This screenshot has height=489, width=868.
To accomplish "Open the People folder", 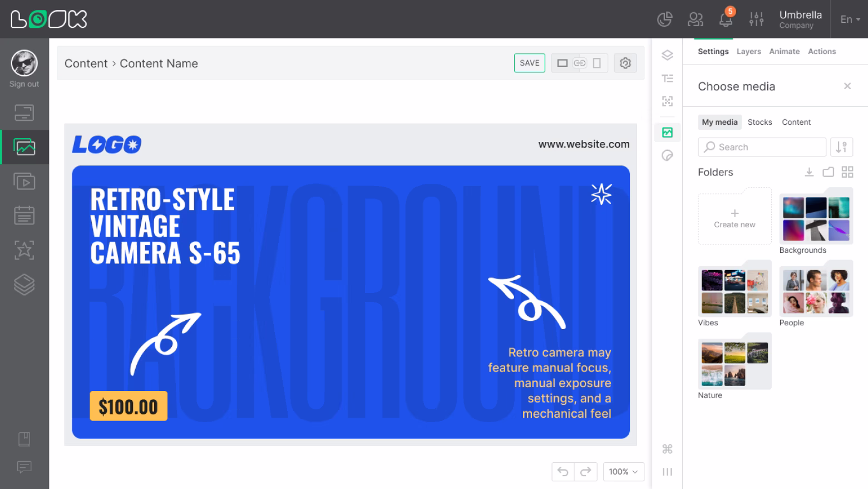I will (x=816, y=294).
